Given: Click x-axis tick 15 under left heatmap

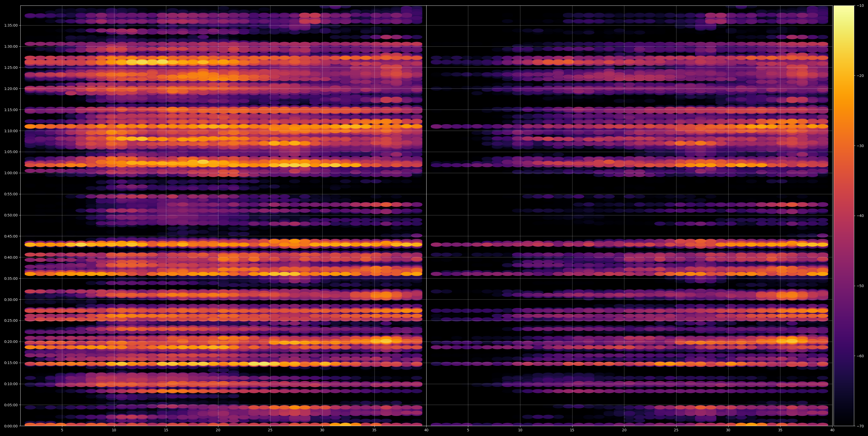Looking at the screenshot, I should pos(166,430).
